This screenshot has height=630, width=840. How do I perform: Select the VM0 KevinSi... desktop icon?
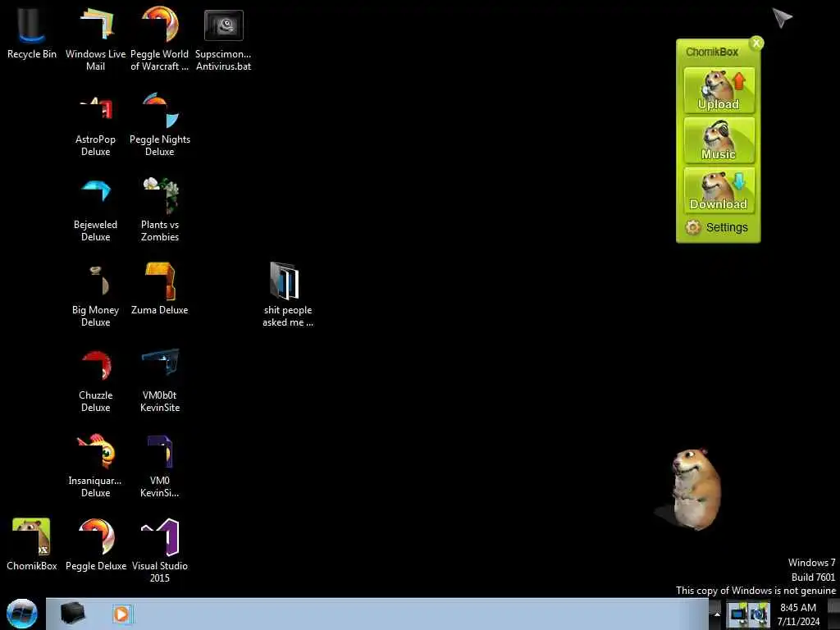click(x=160, y=465)
